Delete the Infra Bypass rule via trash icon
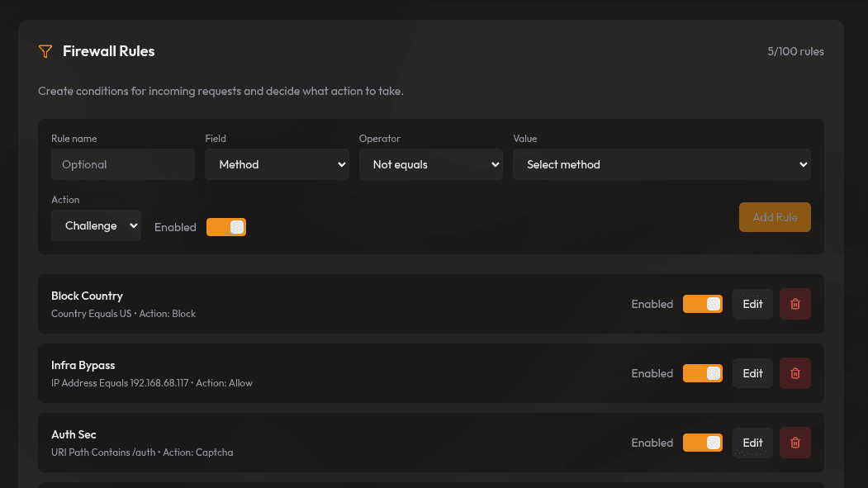 pos(794,373)
